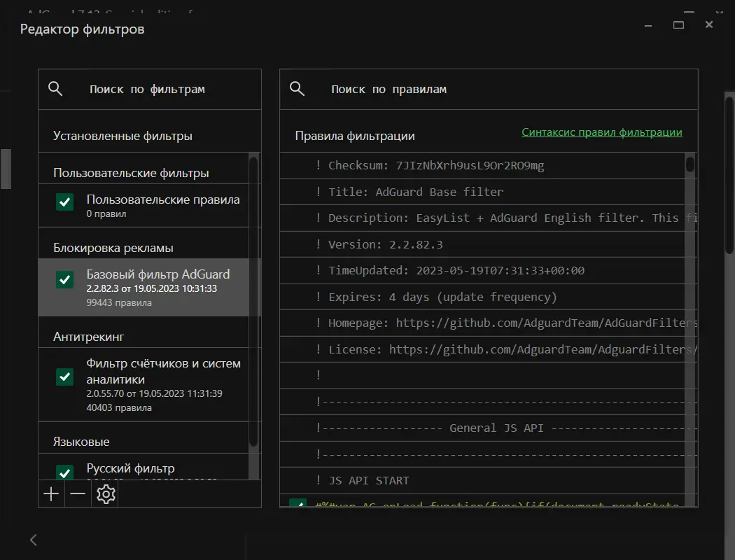Select the Пользовательские правила filter item

pyautogui.click(x=162, y=200)
